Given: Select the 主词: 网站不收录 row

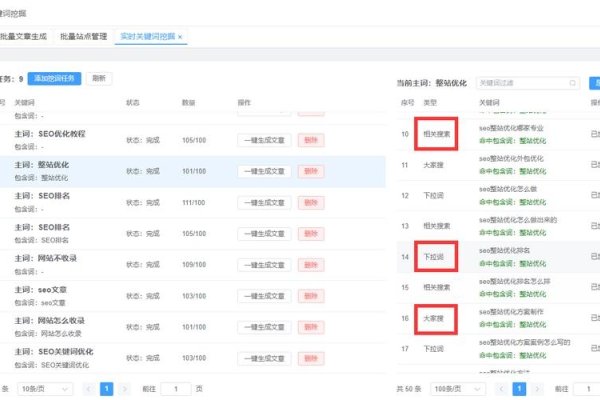Looking at the screenshot, I should (191, 265).
